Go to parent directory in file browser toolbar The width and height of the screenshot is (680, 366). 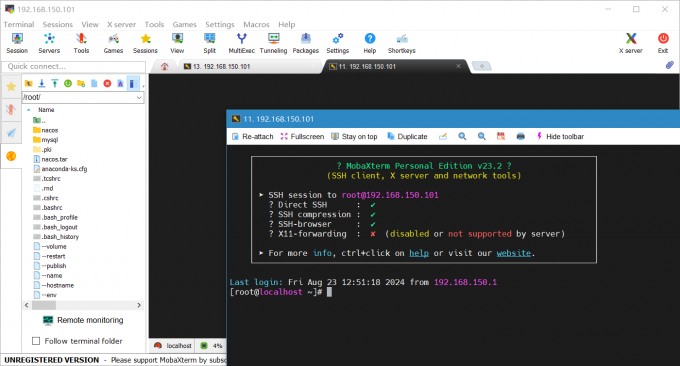29,83
